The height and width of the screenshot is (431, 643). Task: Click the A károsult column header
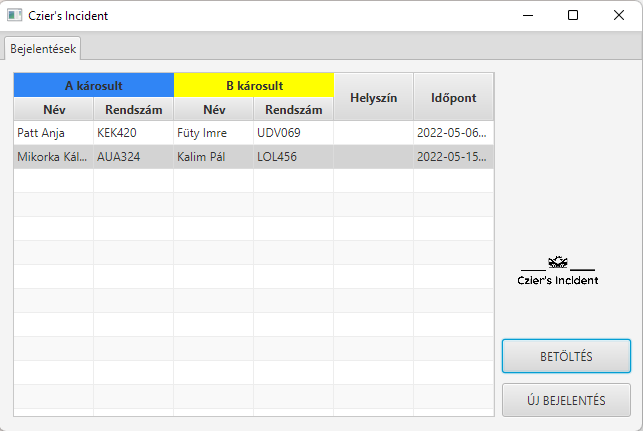coord(94,85)
